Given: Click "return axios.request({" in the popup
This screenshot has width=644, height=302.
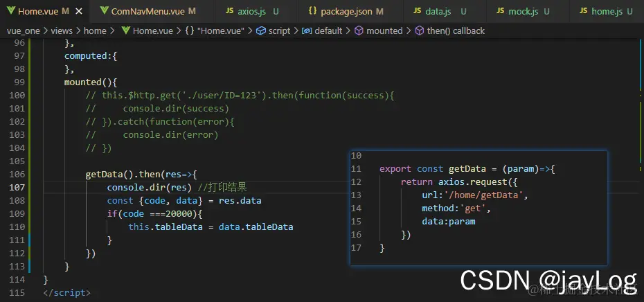Looking at the screenshot, I should [x=459, y=181].
